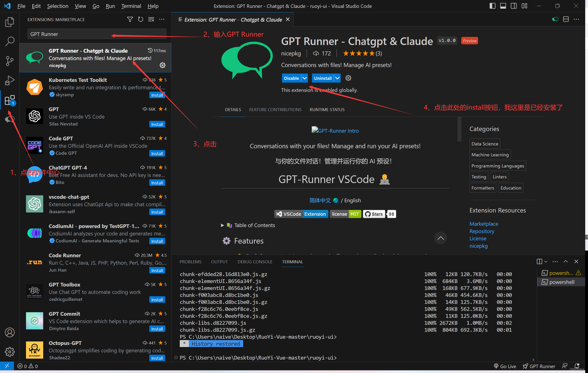Close the GPT Runner extension editor tab
Screen dimensions: 588x373
pos(288,19)
